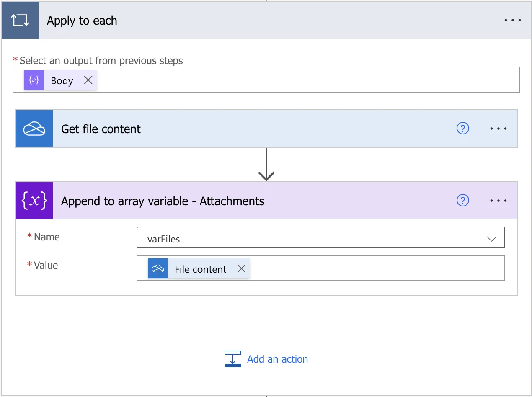Screen dimensions: 532x397
Task: Open help for Get file content
Action: (x=462, y=129)
